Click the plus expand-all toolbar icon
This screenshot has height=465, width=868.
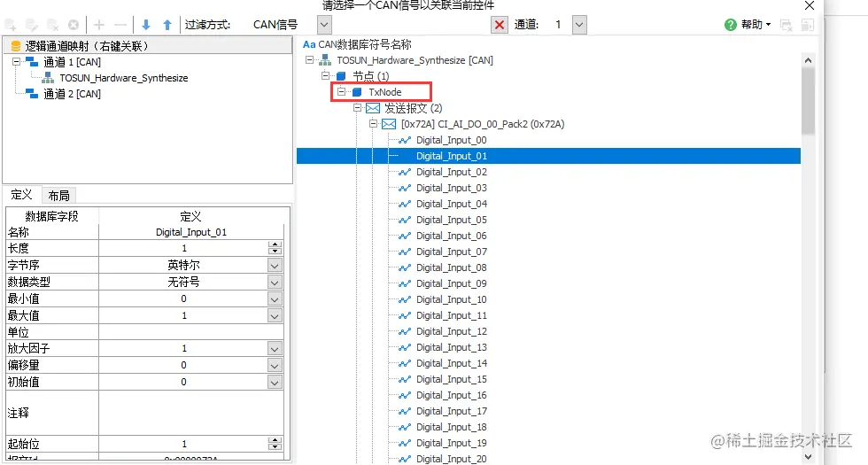[99, 25]
